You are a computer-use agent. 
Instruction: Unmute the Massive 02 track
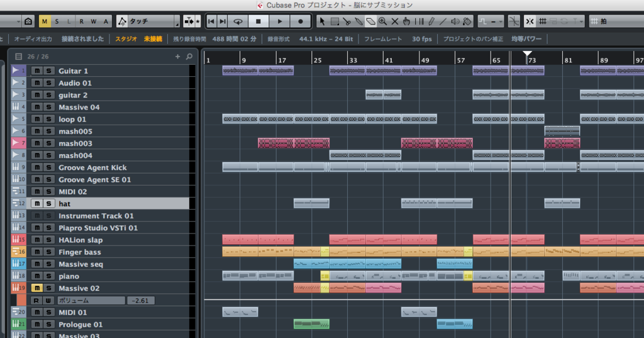point(37,288)
